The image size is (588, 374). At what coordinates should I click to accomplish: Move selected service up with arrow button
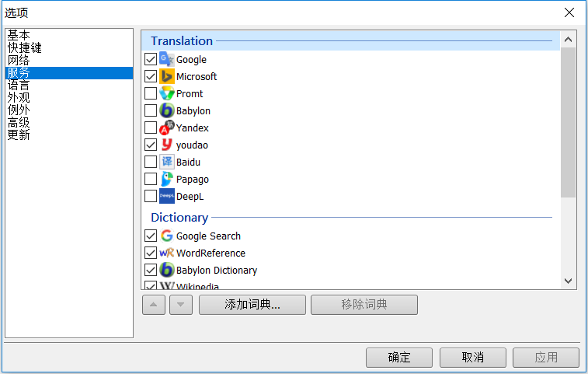[x=154, y=305]
